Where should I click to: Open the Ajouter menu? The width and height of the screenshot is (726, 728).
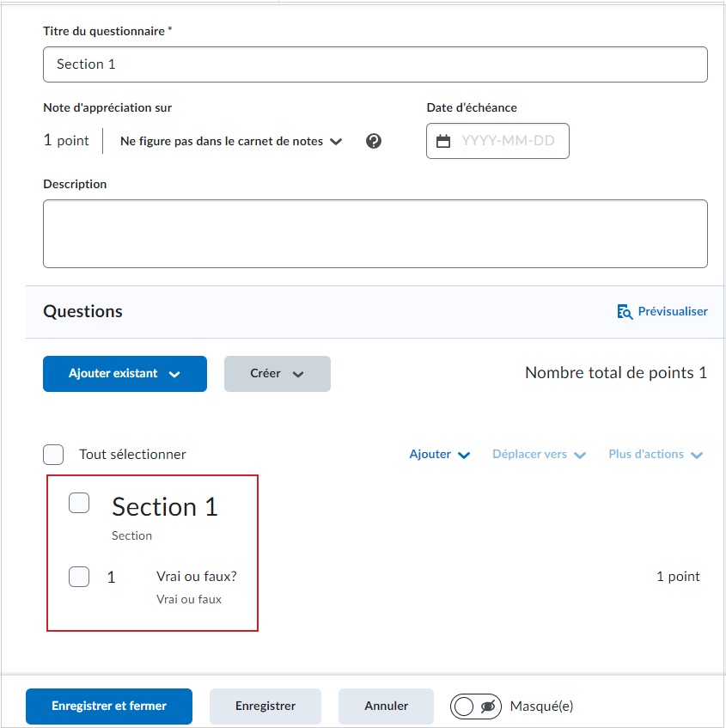pos(440,454)
